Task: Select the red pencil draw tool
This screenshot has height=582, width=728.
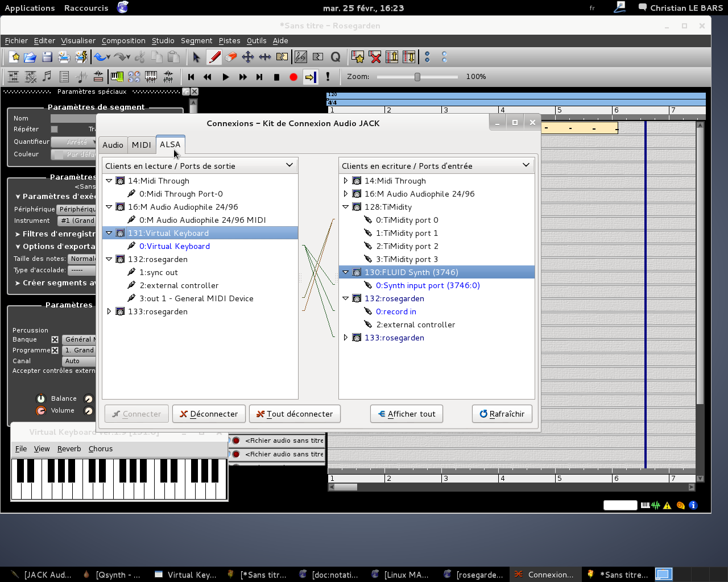Action: tap(214, 57)
